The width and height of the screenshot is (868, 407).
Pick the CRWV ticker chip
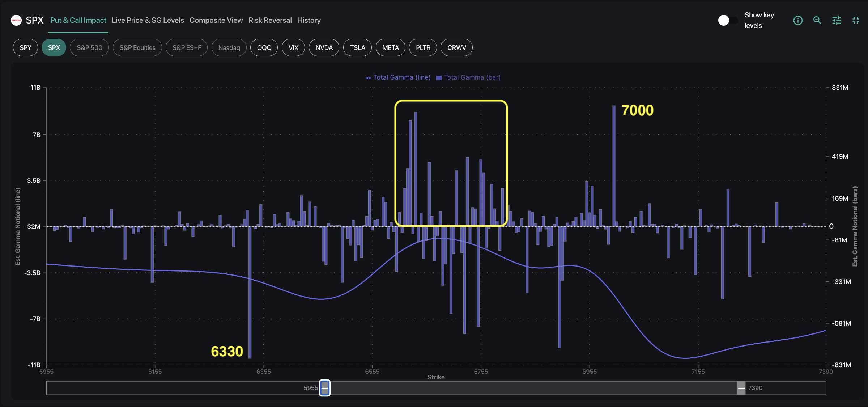click(456, 47)
